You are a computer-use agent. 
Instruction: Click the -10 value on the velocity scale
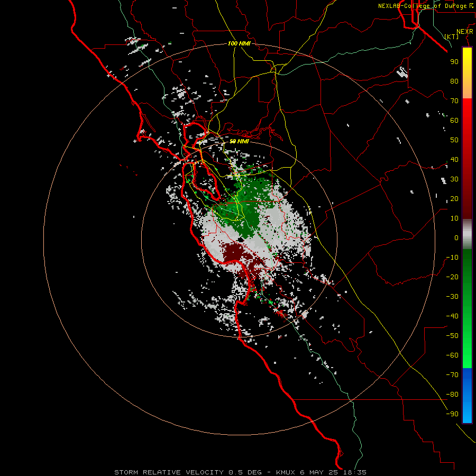click(x=452, y=258)
